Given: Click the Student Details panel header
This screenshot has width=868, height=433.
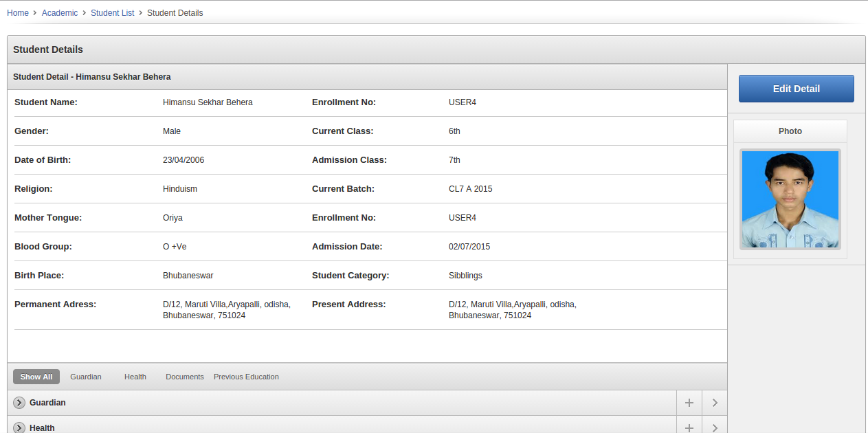Looking at the screenshot, I should [48, 49].
